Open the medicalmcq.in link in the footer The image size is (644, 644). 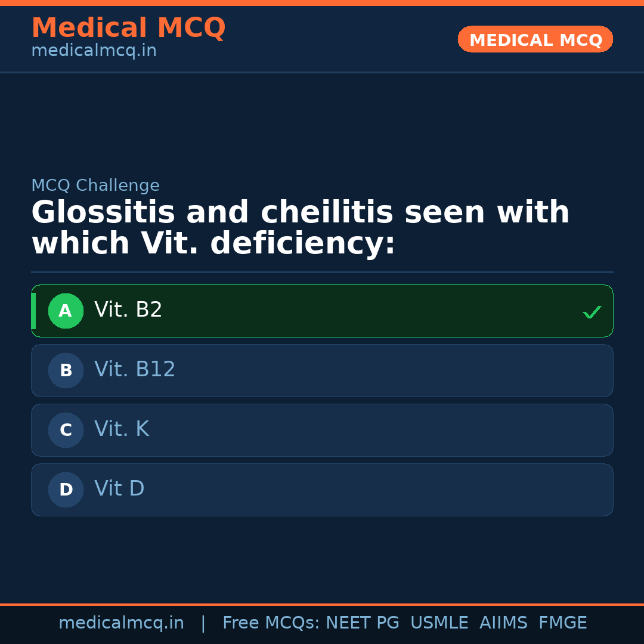pos(121,623)
